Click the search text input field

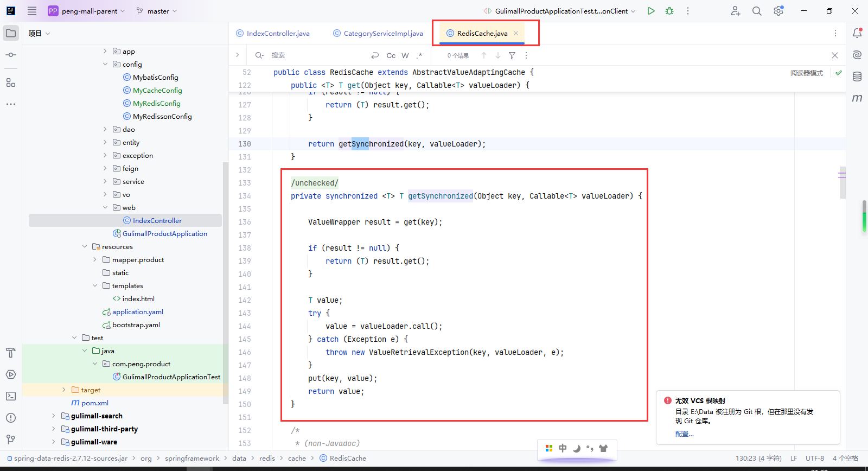317,55
